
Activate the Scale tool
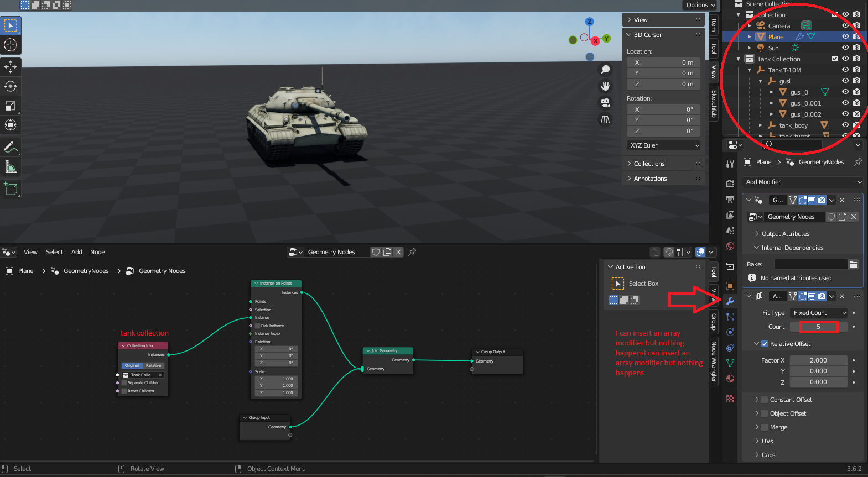click(11, 106)
